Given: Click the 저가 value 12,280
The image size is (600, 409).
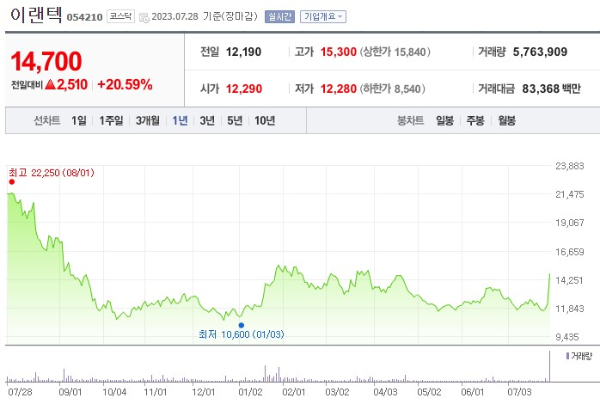Looking at the screenshot, I should pyautogui.click(x=338, y=89).
